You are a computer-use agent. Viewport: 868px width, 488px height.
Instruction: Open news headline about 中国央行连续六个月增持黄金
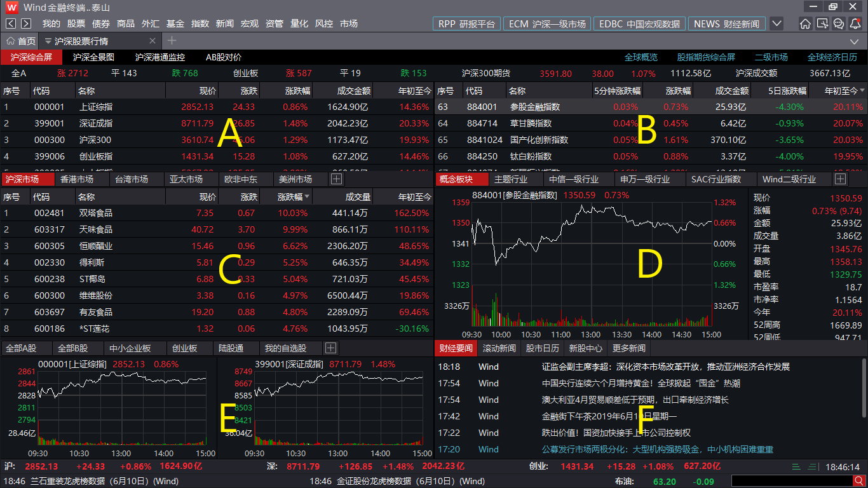pyautogui.click(x=641, y=383)
